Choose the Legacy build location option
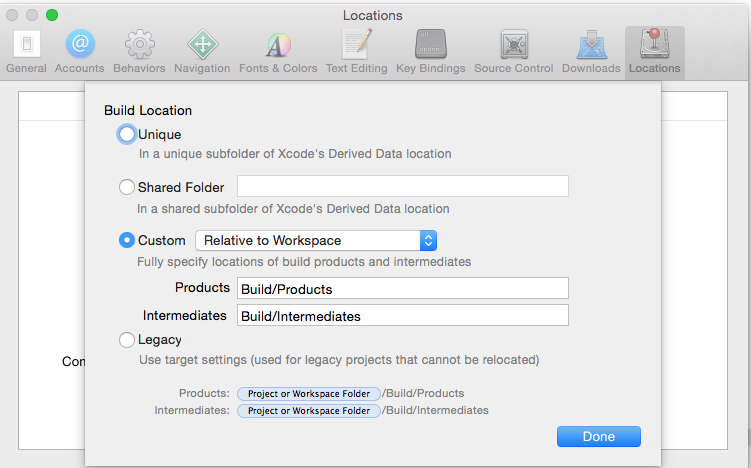Screen dimensions: 751x468 click(127, 340)
